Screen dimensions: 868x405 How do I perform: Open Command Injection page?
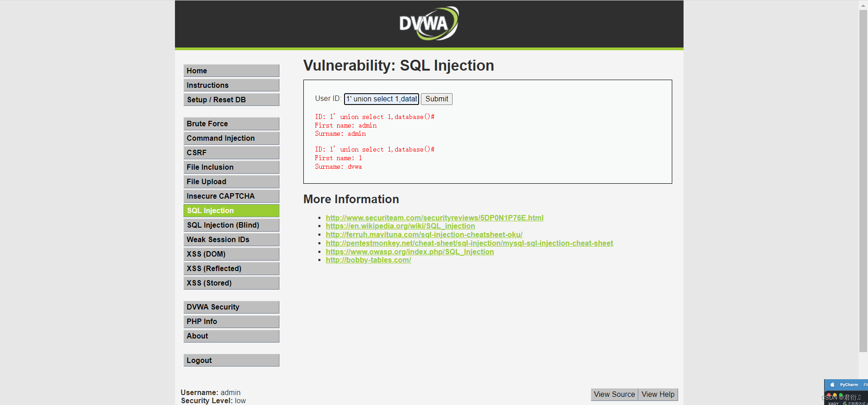click(231, 138)
